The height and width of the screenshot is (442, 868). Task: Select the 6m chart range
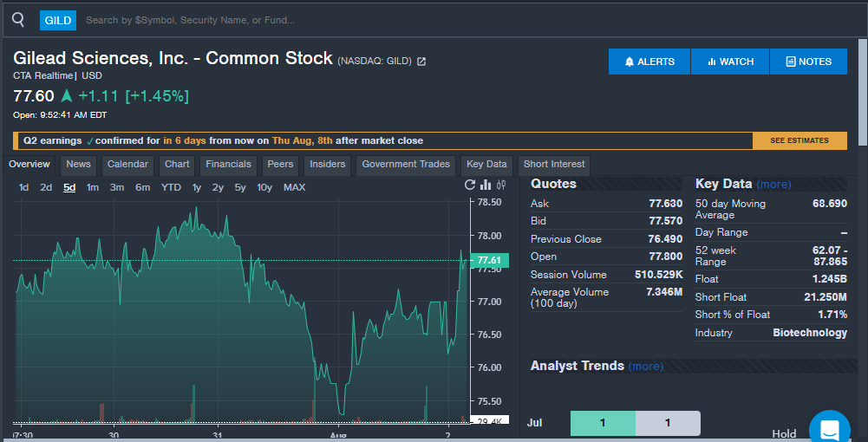click(143, 187)
